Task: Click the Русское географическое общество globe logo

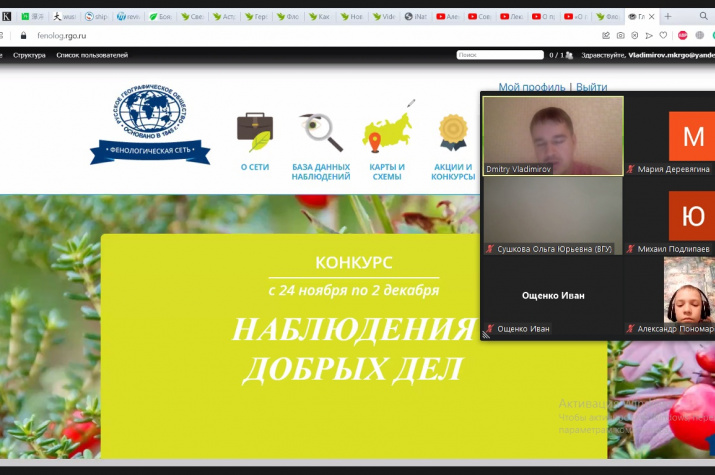Action: pos(150,111)
